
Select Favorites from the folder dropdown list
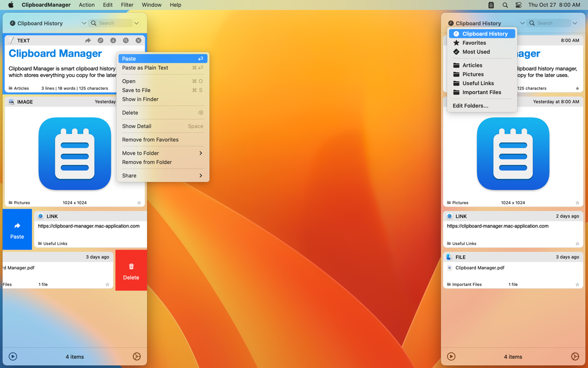click(x=474, y=43)
